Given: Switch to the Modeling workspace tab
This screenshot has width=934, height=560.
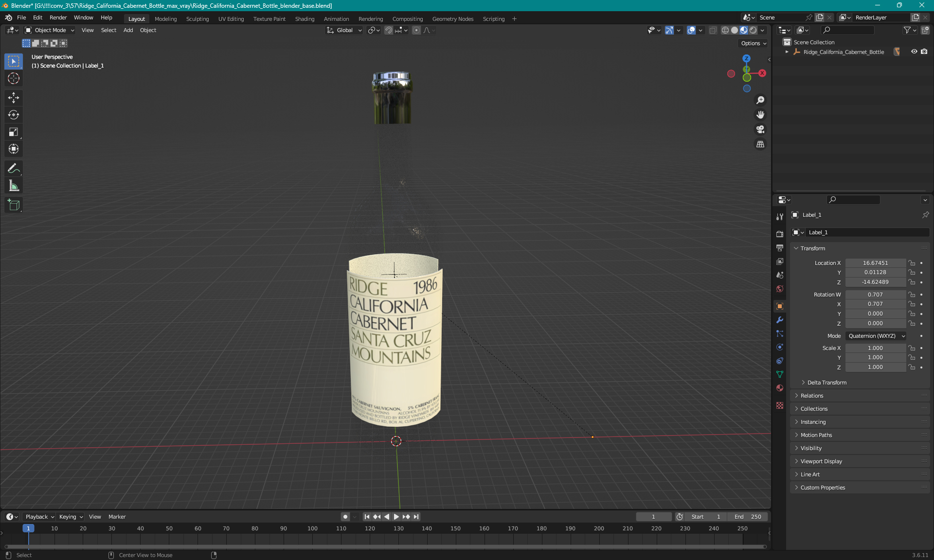Looking at the screenshot, I should tap(165, 19).
